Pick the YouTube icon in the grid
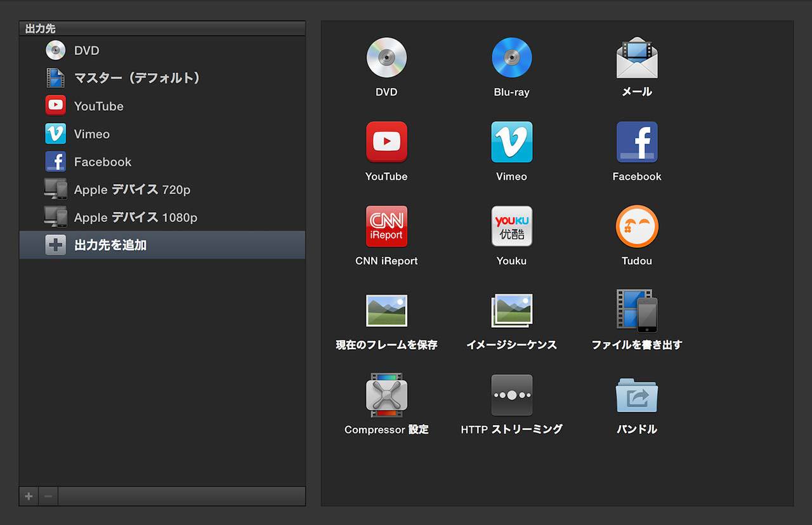This screenshot has height=525, width=812. pos(386,142)
